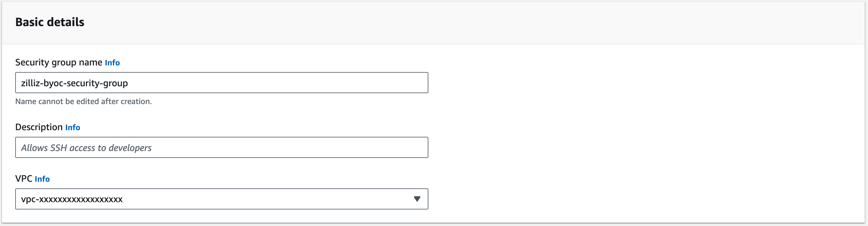
Task: Click the Description field label
Action: click(39, 127)
